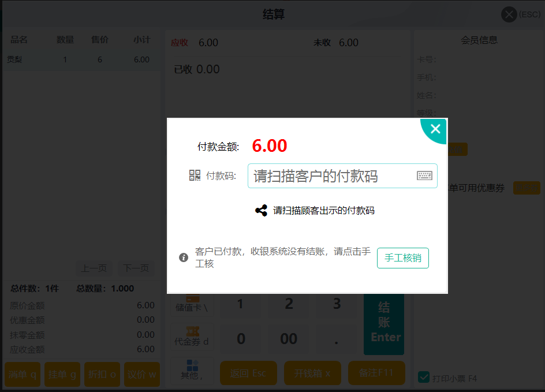Image resolution: width=545 pixels, height=392 pixels.
Task: Focus the payment code input field
Action: click(342, 176)
